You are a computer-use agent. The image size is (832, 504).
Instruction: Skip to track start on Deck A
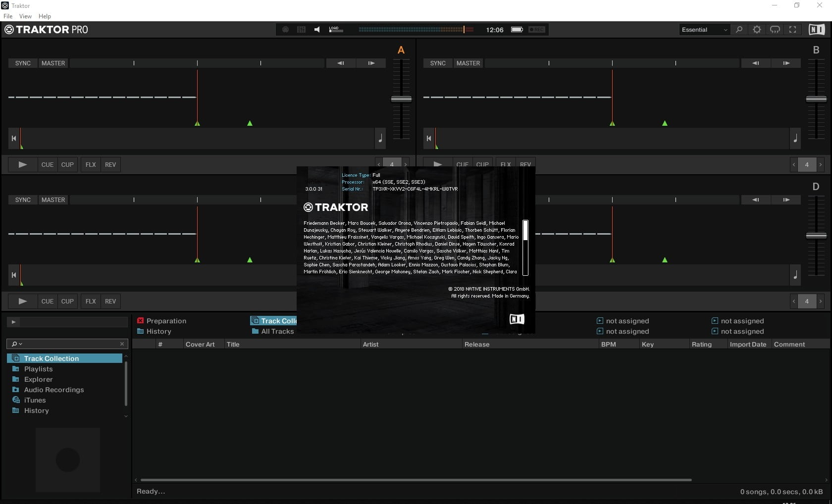(14, 139)
